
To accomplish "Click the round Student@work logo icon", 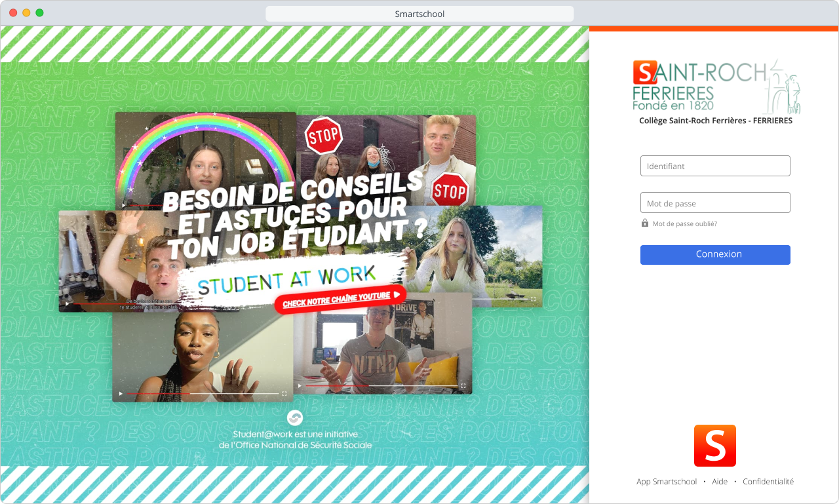I will coord(295,417).
